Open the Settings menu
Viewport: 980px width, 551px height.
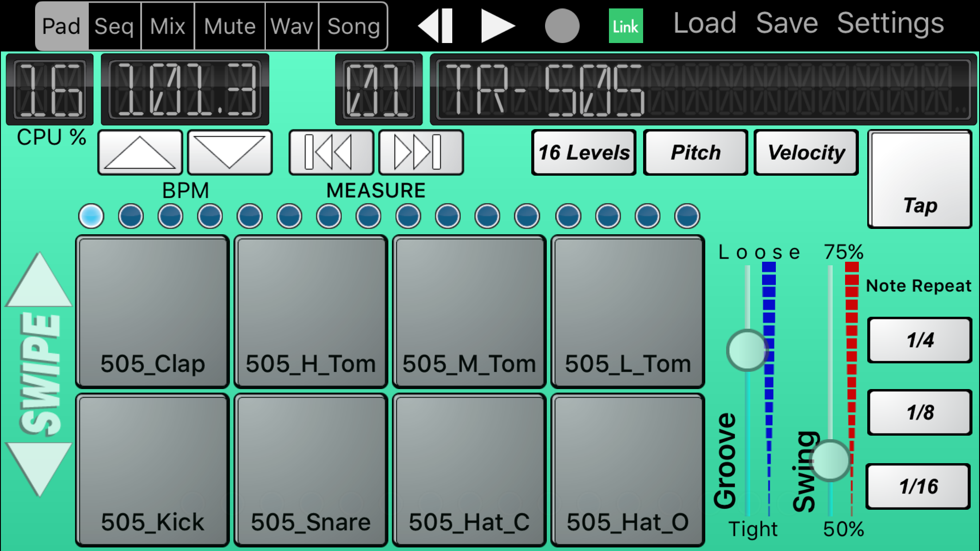point(890,23)
